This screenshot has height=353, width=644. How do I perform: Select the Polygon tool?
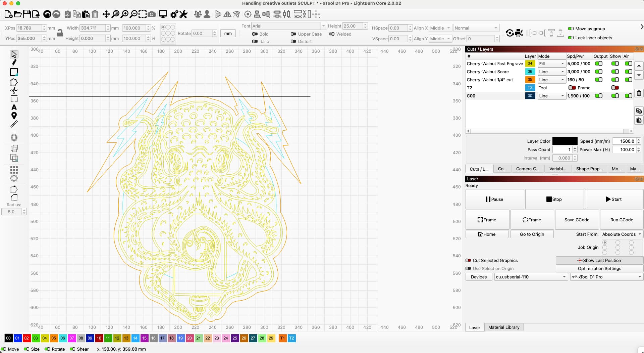coord(14,82)
